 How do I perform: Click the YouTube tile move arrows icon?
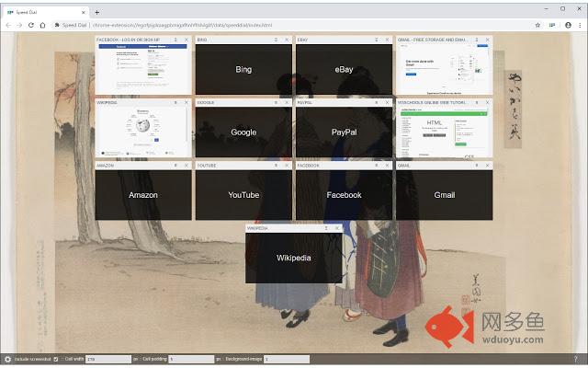click(x=276, y=166)
